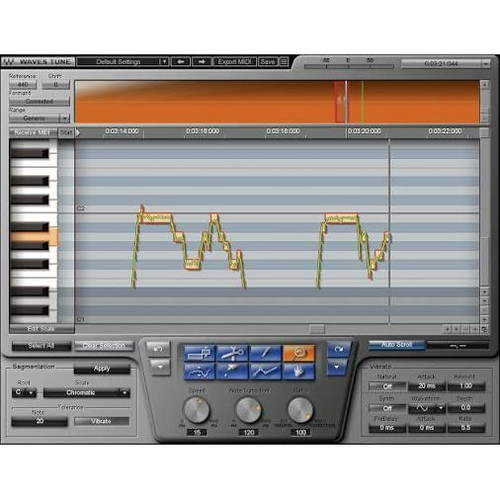Click the zoom reset icon at graph corner
Screen dimensions: 500x500
(x=485, y=329)
